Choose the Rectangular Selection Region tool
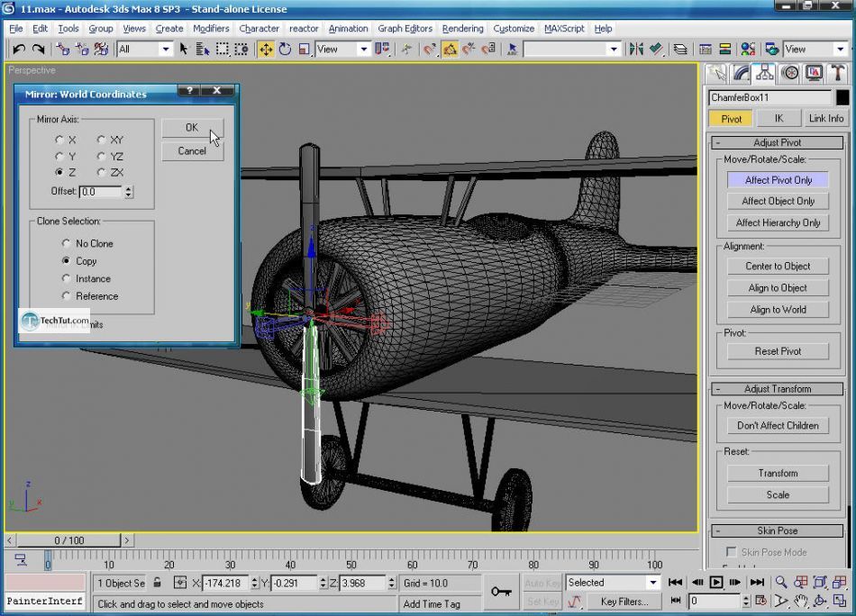Viewport: 856px width, 616px height. coord(223,50)
